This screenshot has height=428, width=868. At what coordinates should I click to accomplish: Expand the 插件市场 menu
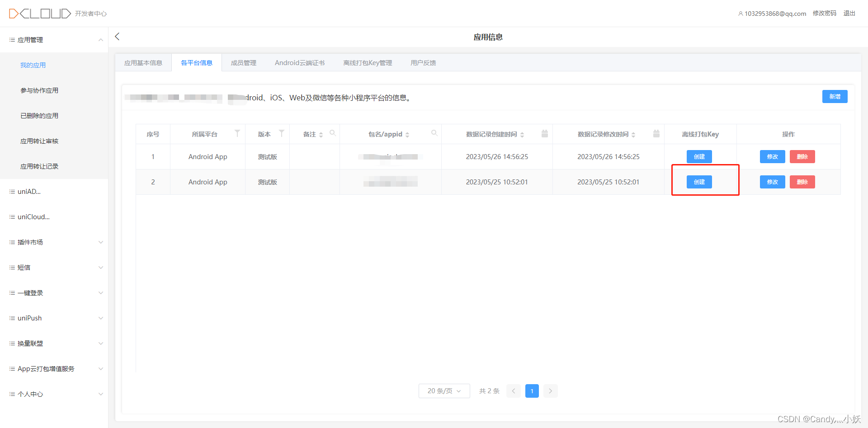click(54, 242)
